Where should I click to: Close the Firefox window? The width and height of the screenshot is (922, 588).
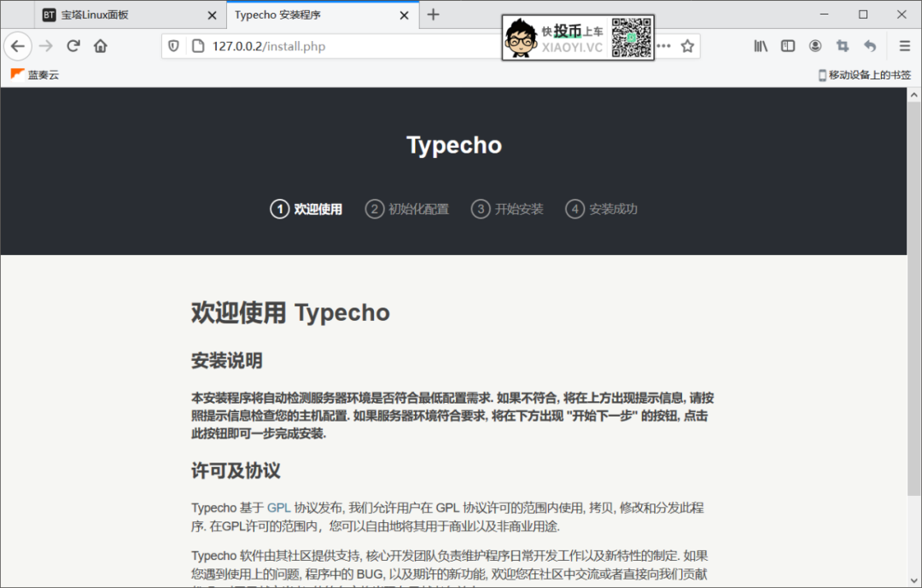[902, 15]
